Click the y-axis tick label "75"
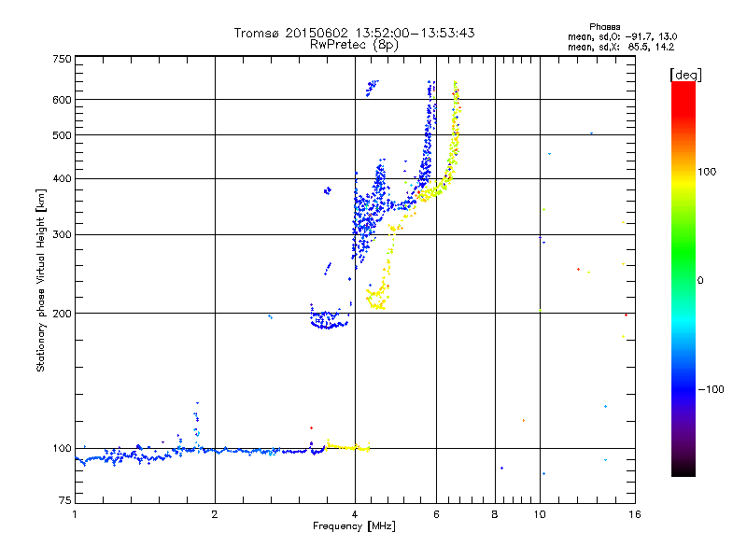 (x=65, y=500)
